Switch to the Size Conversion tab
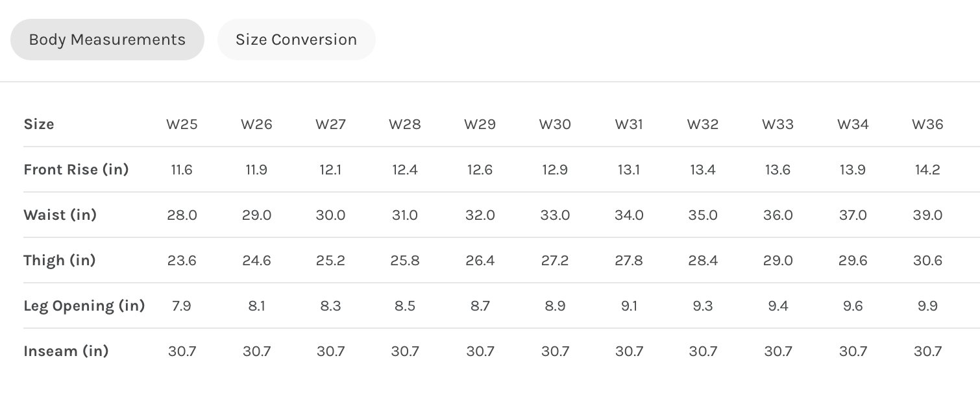The height and width of the screenshot is (393, 980). pos(296,40)
